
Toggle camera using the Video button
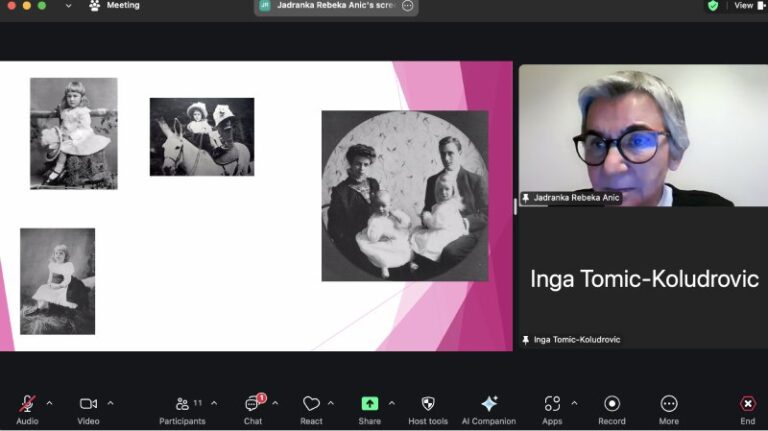click(x=88, y=404)
